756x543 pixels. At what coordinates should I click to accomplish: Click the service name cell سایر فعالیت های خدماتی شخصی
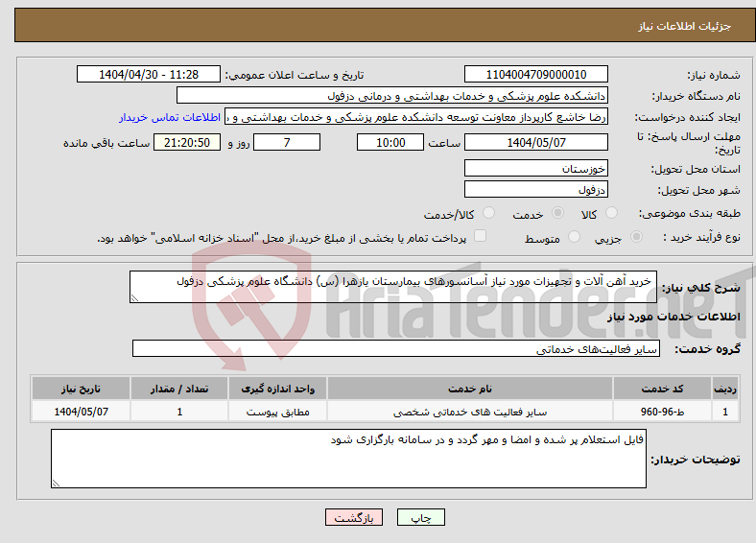tap(469, 412)
